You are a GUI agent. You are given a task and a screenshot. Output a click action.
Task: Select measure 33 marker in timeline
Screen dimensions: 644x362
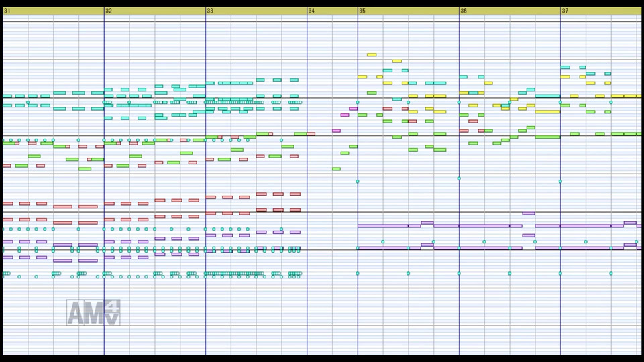coord(210,11)
